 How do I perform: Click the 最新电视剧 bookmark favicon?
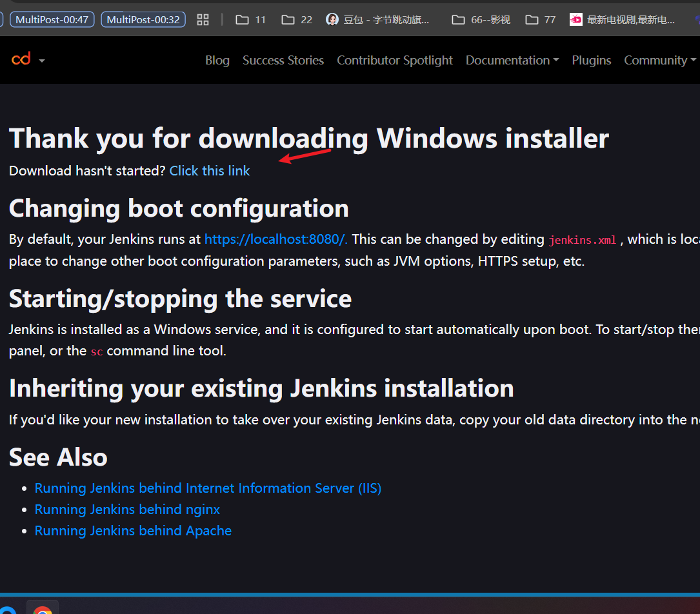pyautogui.click(x=575, y=19)
